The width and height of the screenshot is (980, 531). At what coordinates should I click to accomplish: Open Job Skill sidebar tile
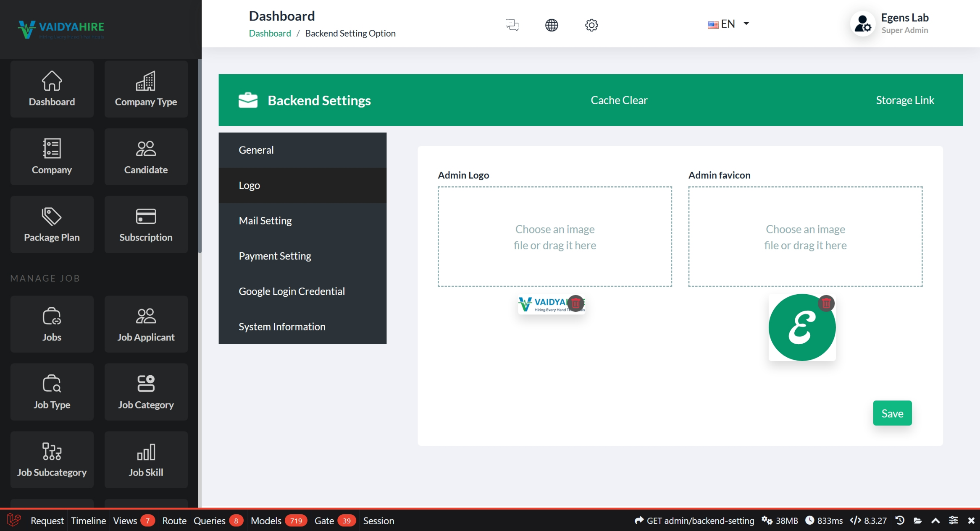pyautogui.click(x=146, y=460)
